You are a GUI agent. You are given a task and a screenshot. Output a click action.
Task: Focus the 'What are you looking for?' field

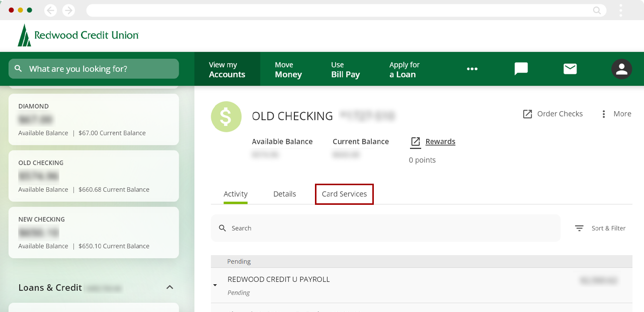click(94, 69)
